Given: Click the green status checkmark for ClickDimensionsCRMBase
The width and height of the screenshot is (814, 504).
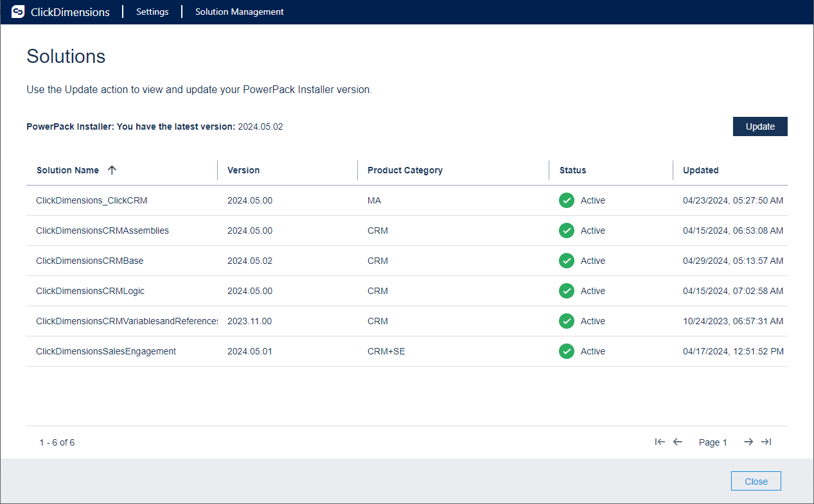Looking at the screenshot, I should [567, 261].
